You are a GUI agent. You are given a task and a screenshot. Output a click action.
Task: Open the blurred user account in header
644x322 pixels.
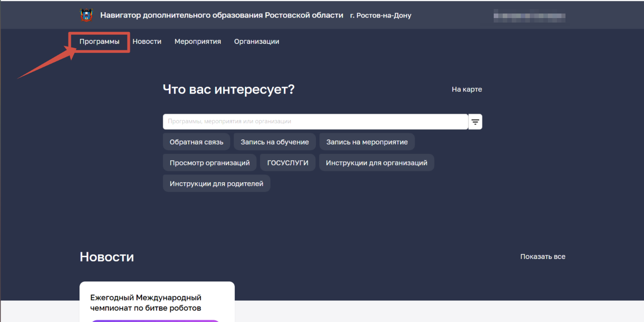(529, 18)
